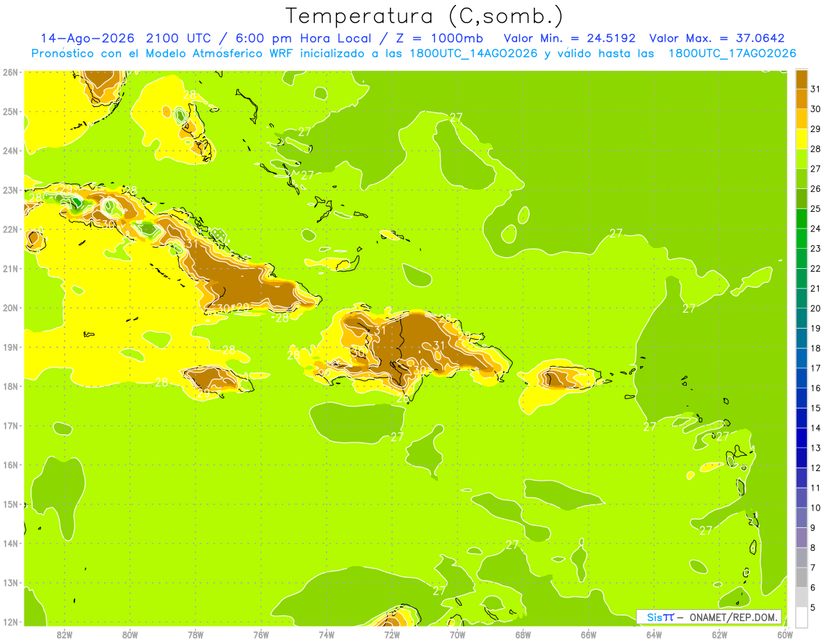Click "Valor Min. = 24.5192"

click(x=569, y=38)
